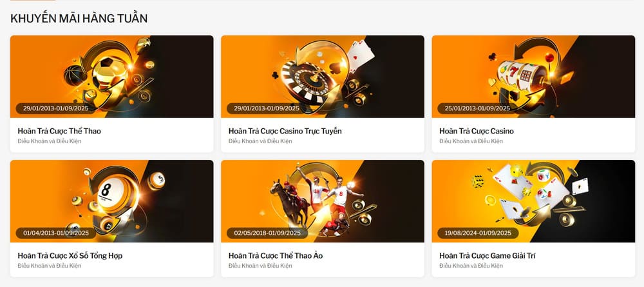Viewport: 644px width, 287px height.
Task: Open Điều Khoản và Điều Kiện under Hoàn Trả Cược Casino
Action: point(471,141)
